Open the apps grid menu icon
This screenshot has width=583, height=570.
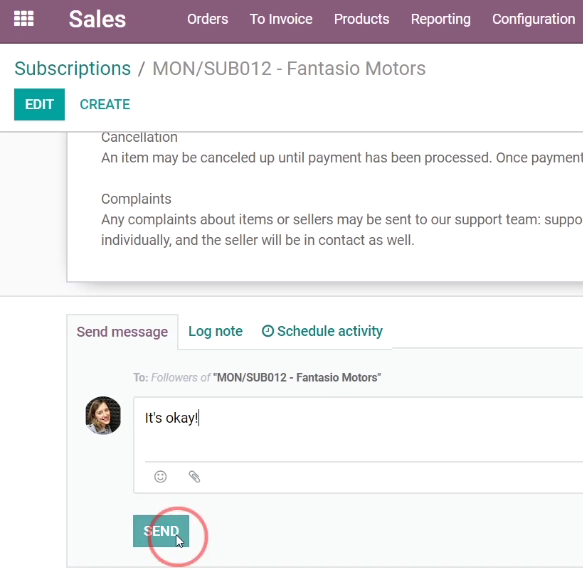click(x=24, y=19)
